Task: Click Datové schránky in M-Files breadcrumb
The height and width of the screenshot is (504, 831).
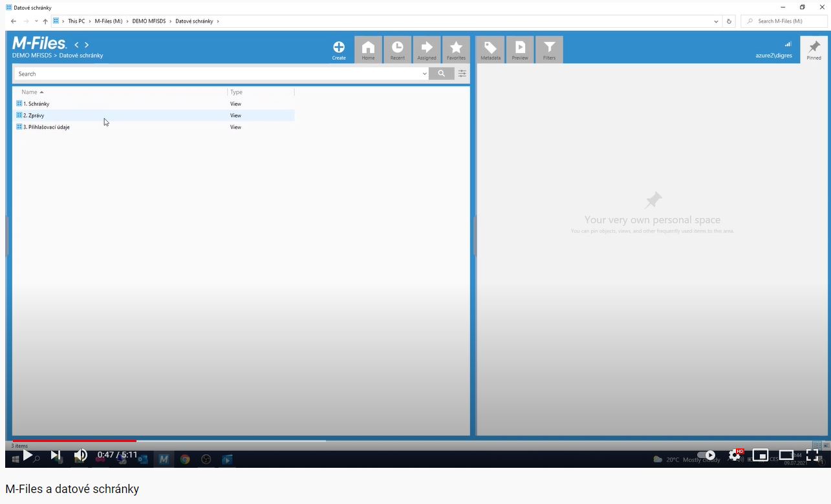Action: click(81, 56)
